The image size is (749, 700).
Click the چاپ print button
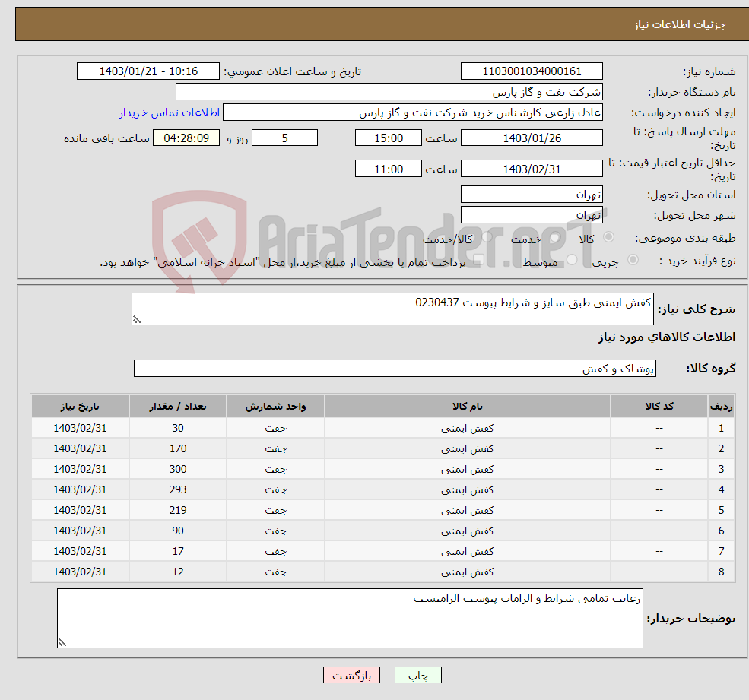point(418,675)
